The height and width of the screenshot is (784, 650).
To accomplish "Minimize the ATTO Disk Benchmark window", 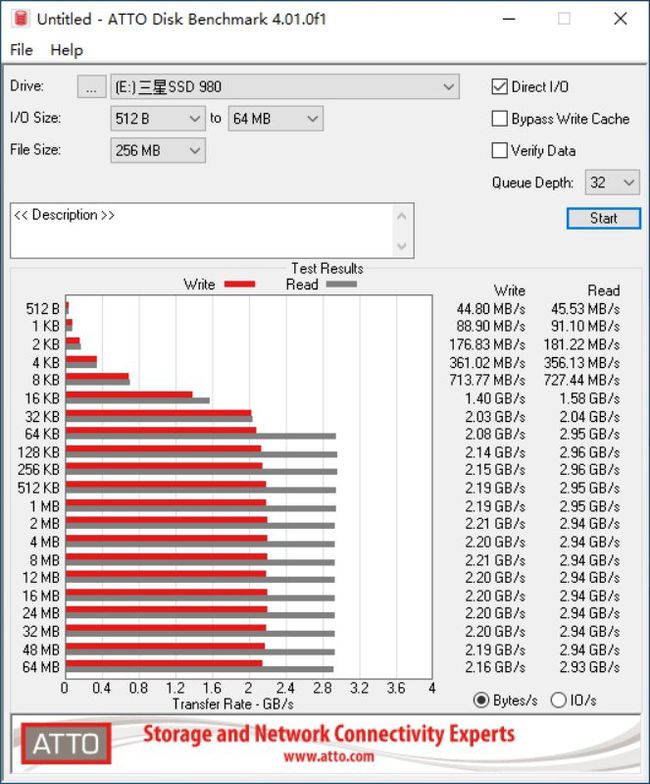I will click(509, 19).
